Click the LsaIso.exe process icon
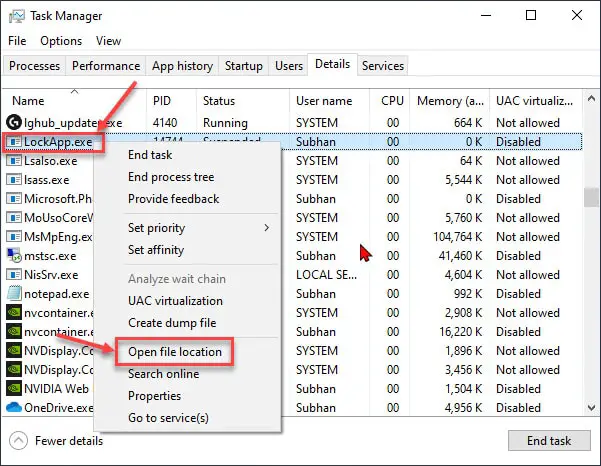601x466 pixels. (14, 161)
